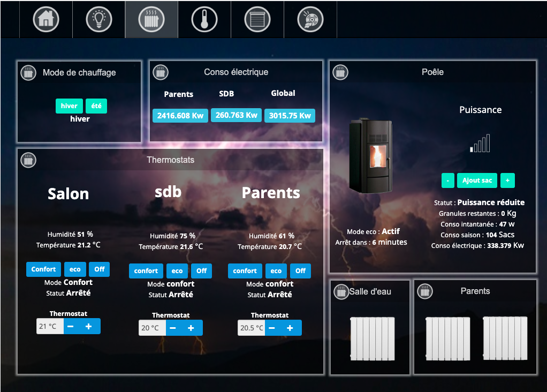The height and width of the screenshot is (392, 547).
Task: Click the Poêle panel radiator icon
Action: click(340, 72)
